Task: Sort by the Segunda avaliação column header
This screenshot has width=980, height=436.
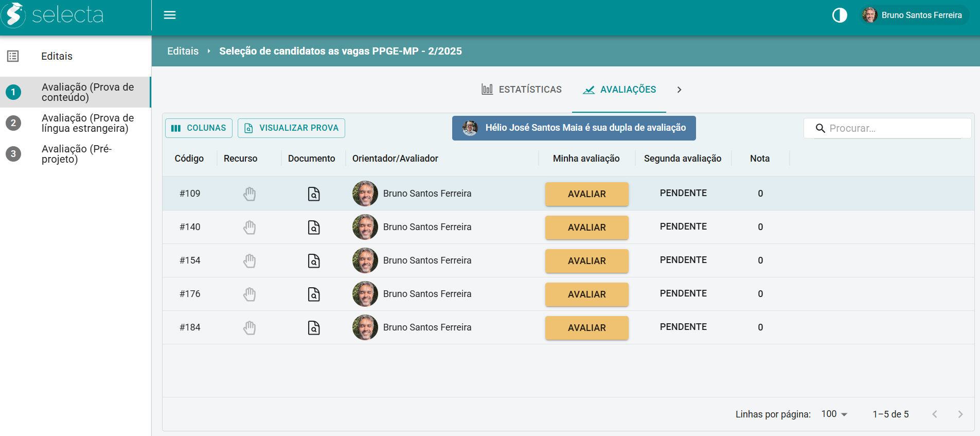Action: tap(683, 159)
